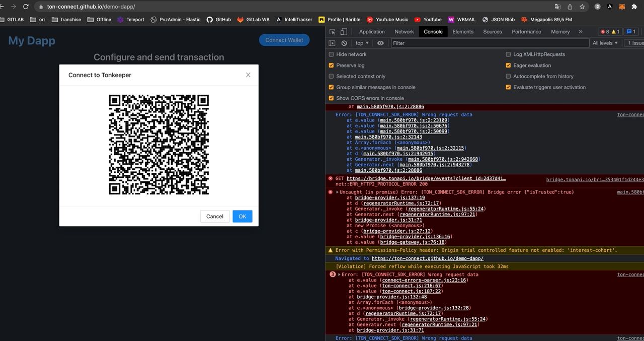The width and height of the screenshot is (644, 341).
Task: Open the YouTube Music bookmark
Action: [387, 20]
